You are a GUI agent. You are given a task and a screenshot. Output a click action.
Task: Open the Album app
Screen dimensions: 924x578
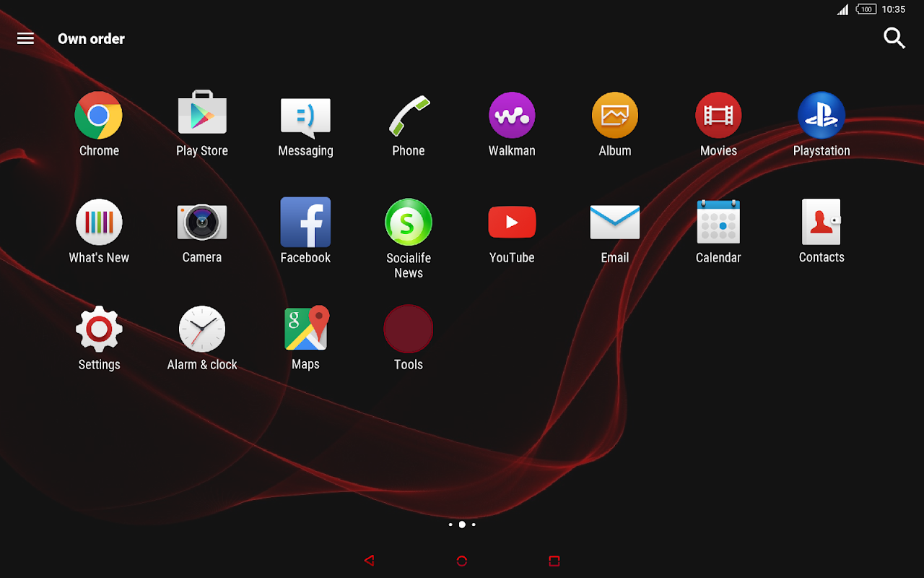[x=615, y=115]
